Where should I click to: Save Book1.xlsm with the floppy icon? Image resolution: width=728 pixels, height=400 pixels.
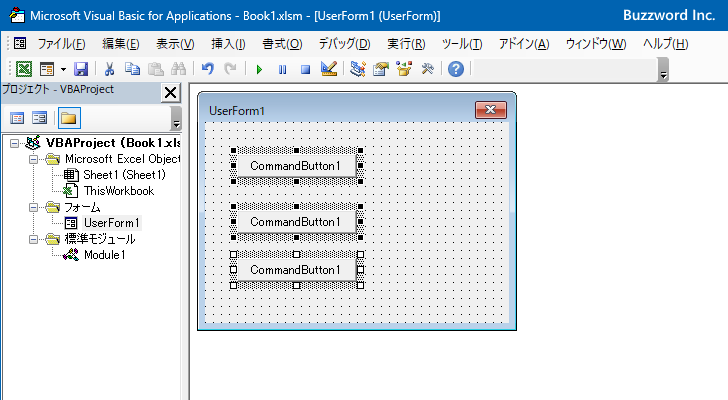click(81, 69)
